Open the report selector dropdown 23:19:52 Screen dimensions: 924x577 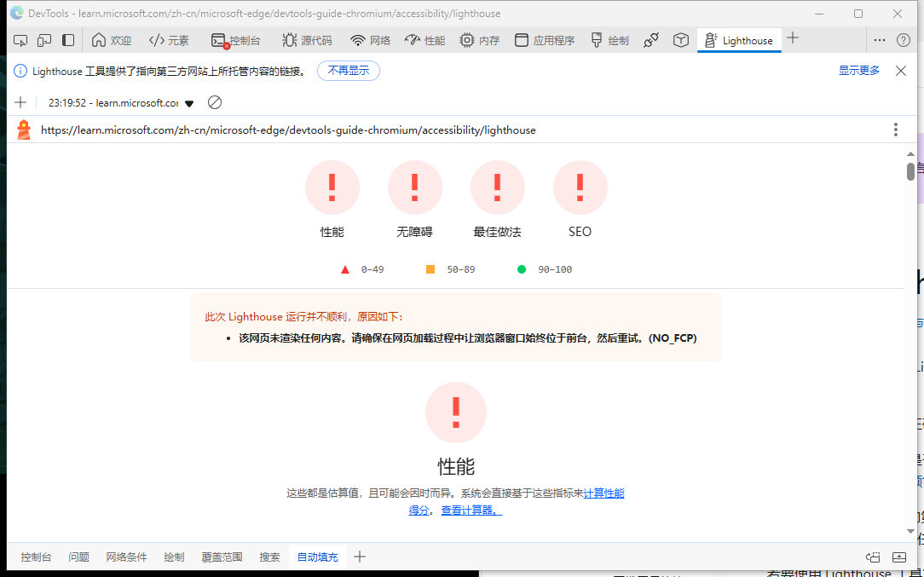[x=121, y=102]
